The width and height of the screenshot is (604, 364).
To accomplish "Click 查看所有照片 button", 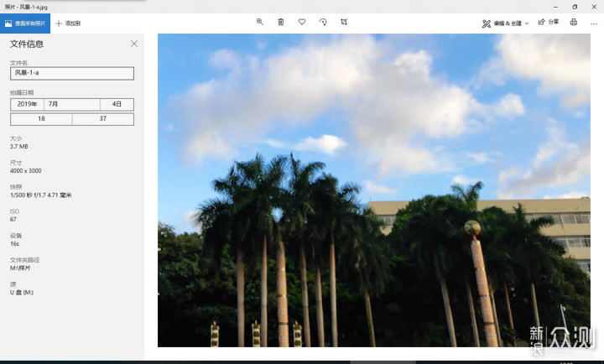I will [25, 23].
